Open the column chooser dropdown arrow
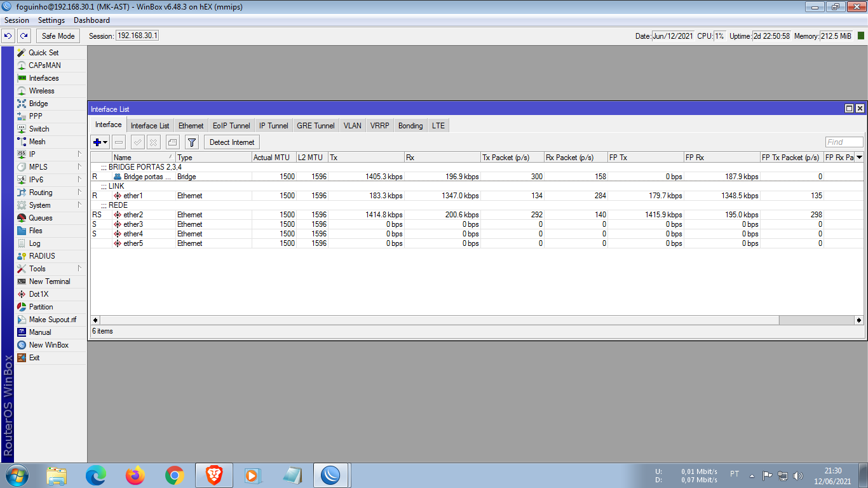Image resolution: width=868 pixels, height=488 pixels. (x=859, y=158)
